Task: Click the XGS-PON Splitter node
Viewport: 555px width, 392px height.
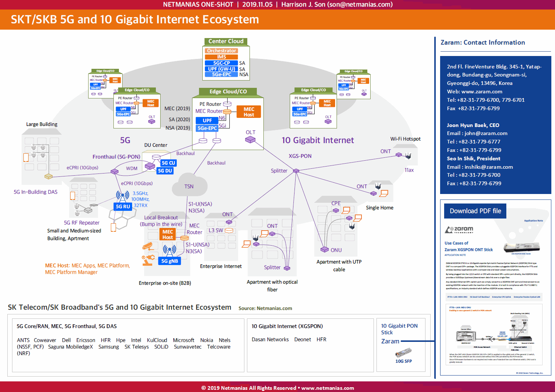Action: click(296, 171)
